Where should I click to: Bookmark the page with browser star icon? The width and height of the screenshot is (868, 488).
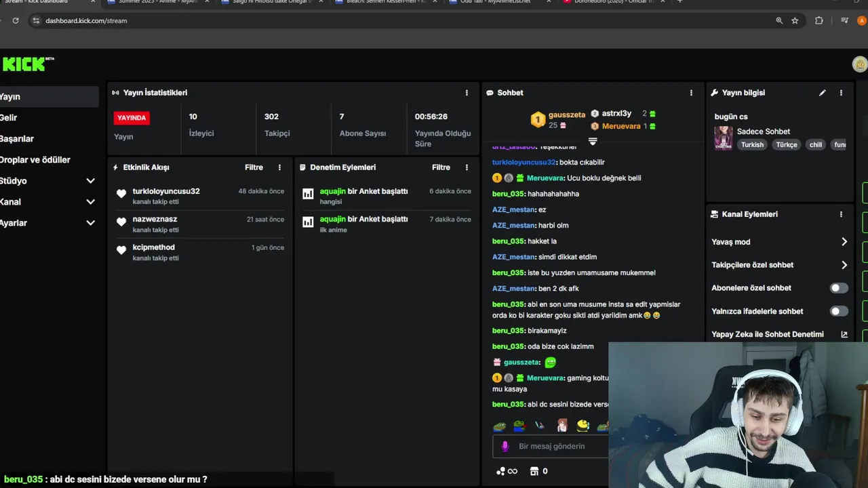(x=795, y=20)
